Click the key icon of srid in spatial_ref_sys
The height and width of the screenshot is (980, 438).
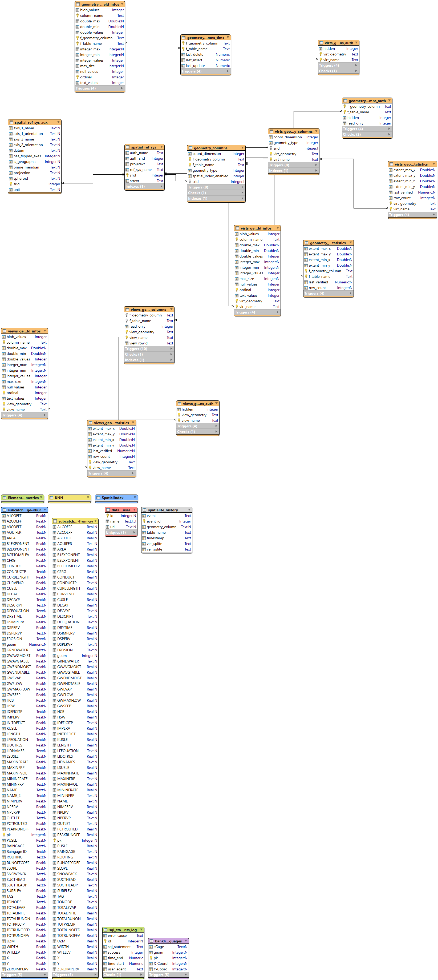tap(127, 175)
